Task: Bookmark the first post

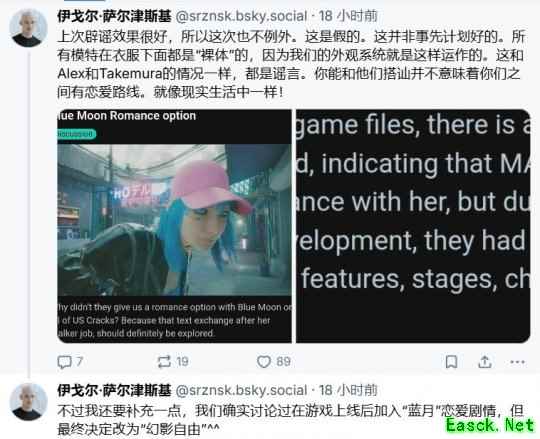Action: 451,362
